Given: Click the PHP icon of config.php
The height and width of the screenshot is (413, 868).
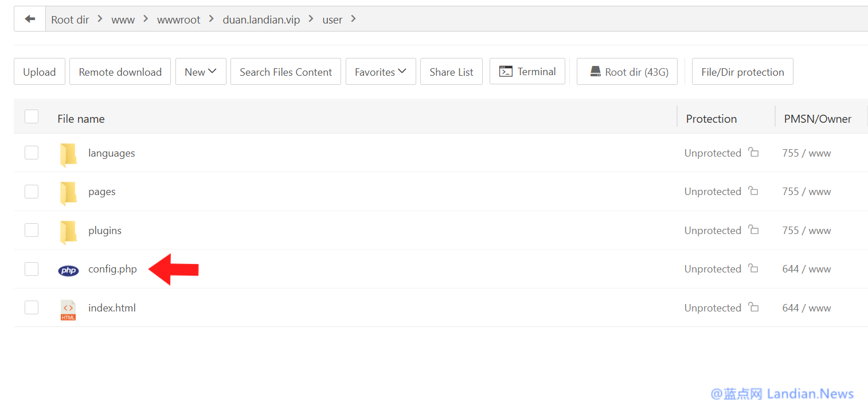Looking at the screenshot, I should [68, 270].
